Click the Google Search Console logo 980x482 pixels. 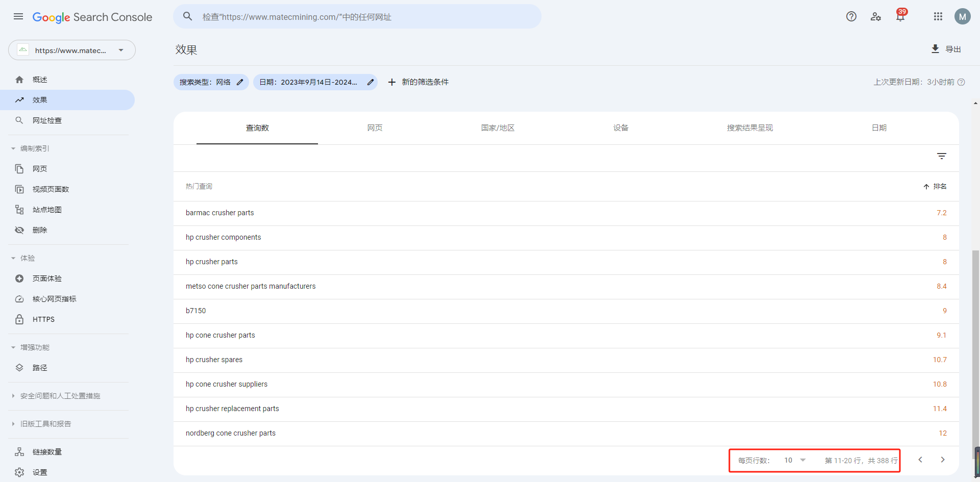click(x=92, y=17)
